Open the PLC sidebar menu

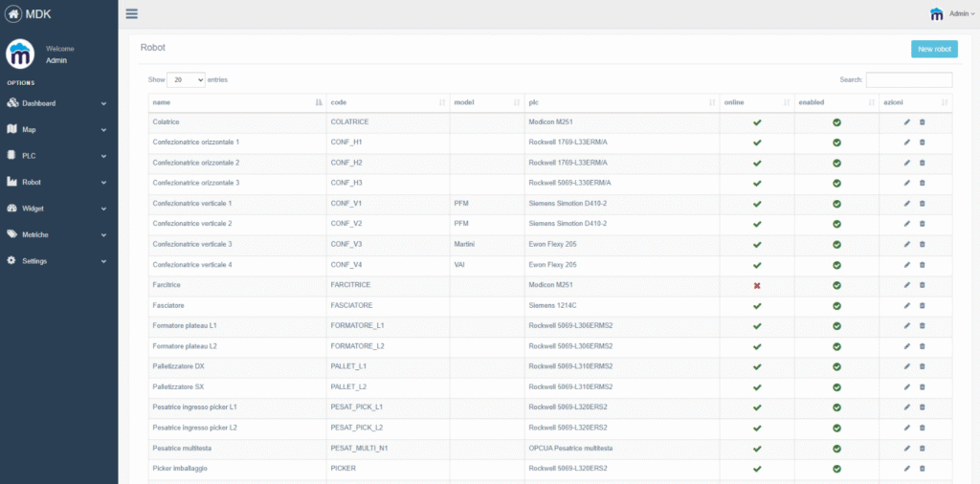[x=57, y=155]
